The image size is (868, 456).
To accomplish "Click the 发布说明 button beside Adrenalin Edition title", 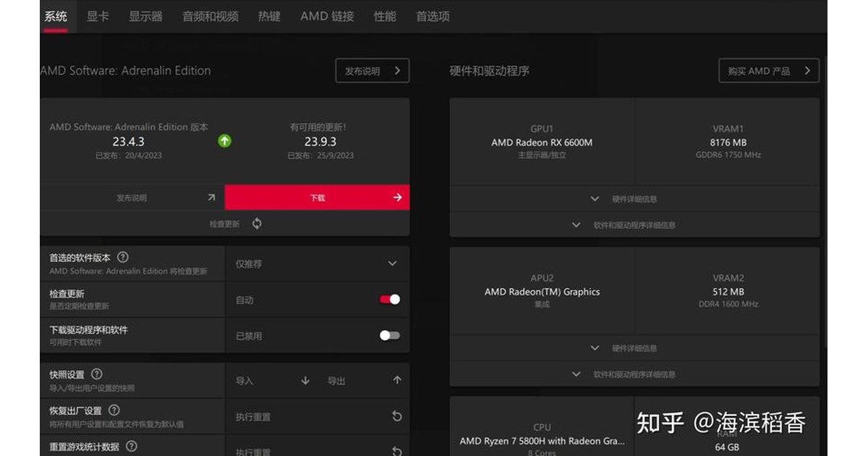I will tap(373, 71).
